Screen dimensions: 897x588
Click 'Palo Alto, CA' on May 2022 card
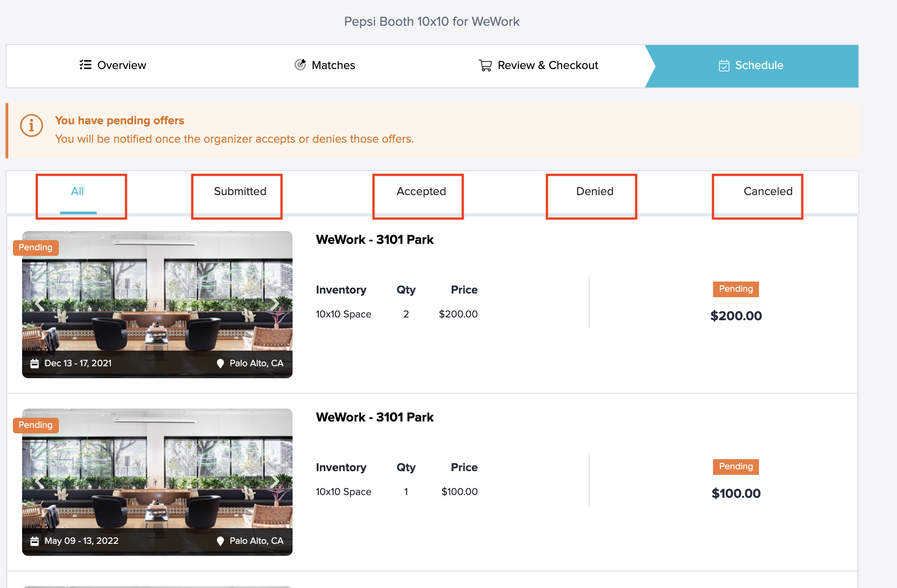257,541
